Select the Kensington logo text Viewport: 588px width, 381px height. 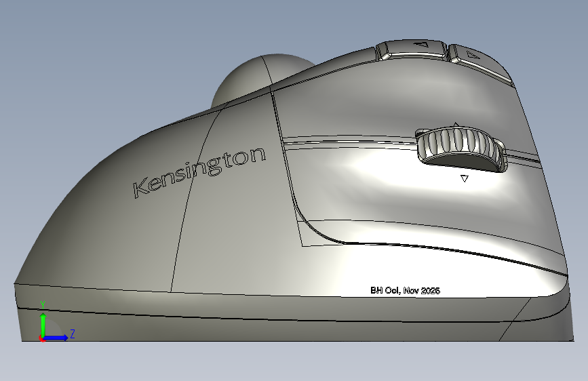[x=199, y=172]
